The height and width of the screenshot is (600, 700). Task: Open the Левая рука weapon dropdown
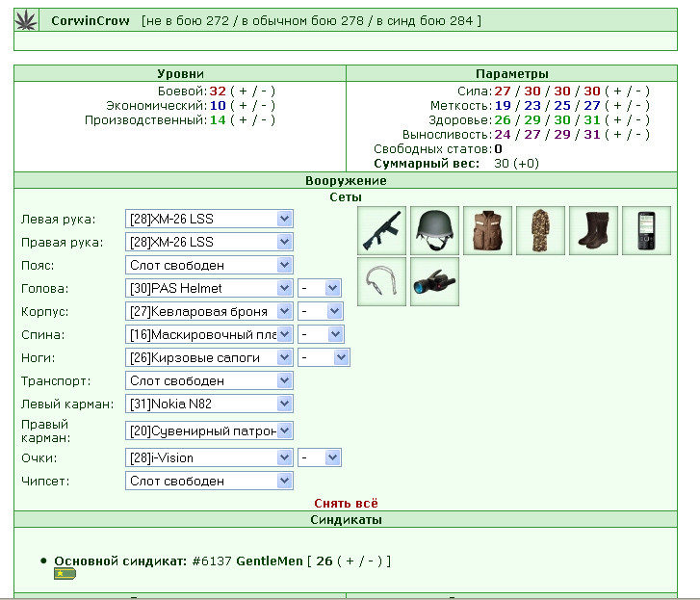[x=209, y=219]
